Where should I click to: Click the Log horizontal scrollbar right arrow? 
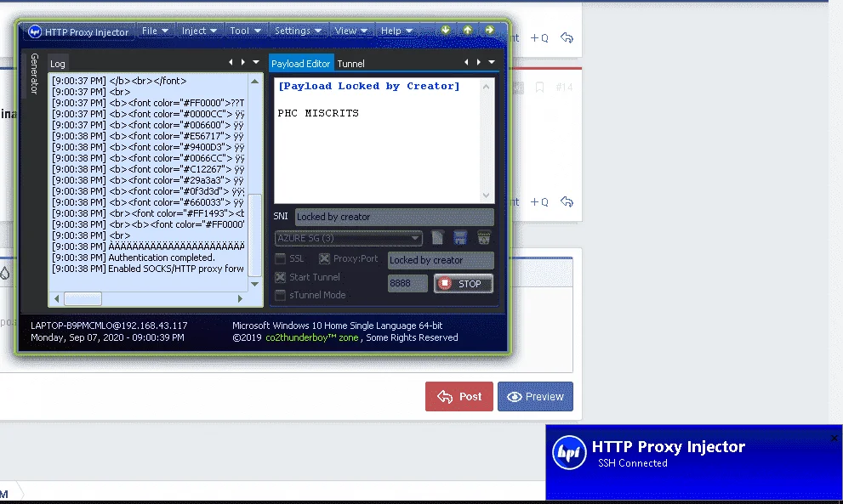(240, 298)
